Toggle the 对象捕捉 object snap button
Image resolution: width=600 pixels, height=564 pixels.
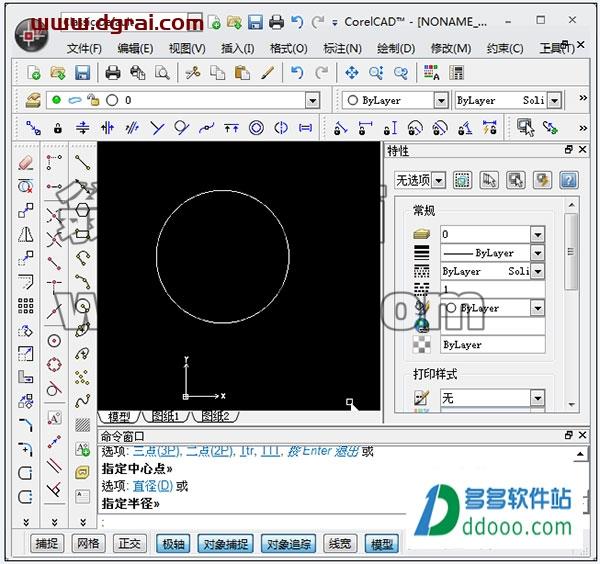[225, 544]
